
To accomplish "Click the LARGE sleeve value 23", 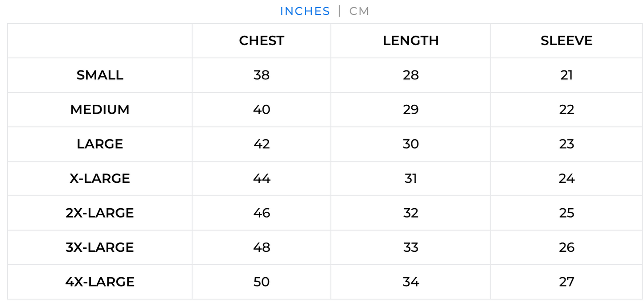I will tap(566, 144).
